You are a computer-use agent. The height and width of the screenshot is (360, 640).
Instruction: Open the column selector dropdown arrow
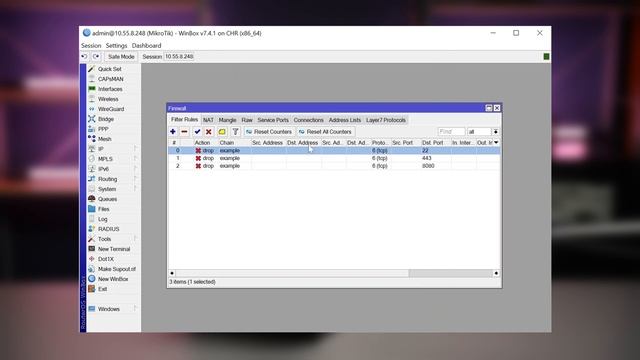point(496,142)
